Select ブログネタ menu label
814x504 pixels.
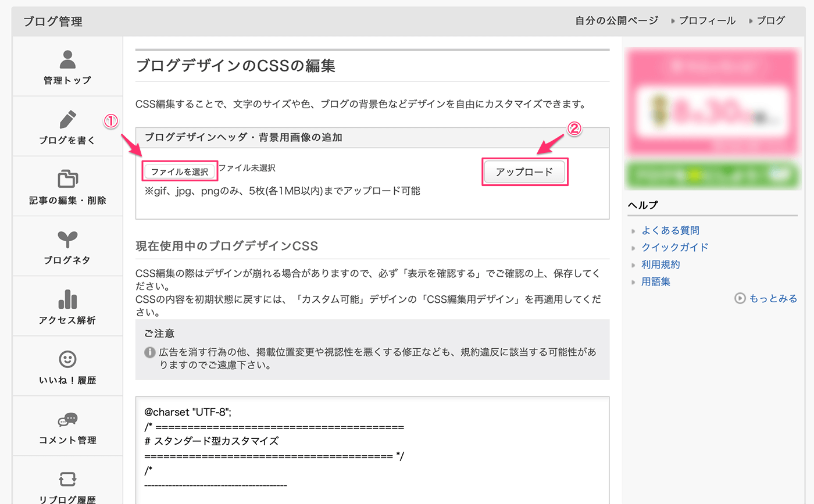(x=67, y=260)
